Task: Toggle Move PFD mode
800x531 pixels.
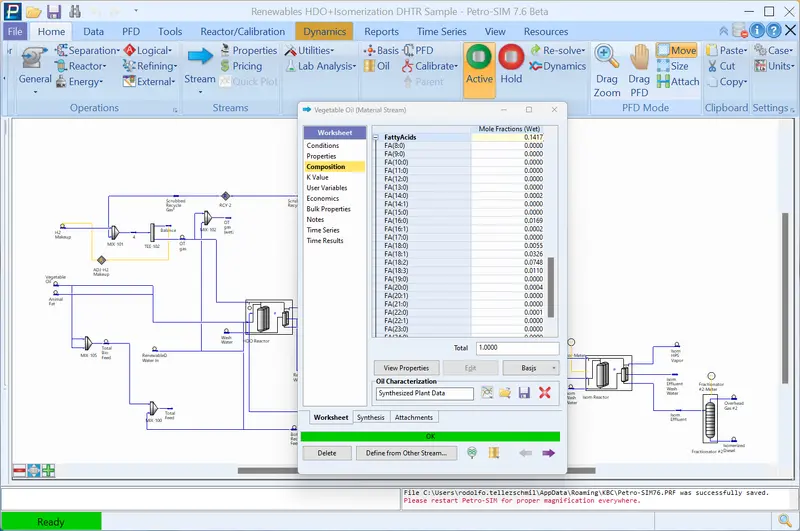Action: (x=677, y=50)
